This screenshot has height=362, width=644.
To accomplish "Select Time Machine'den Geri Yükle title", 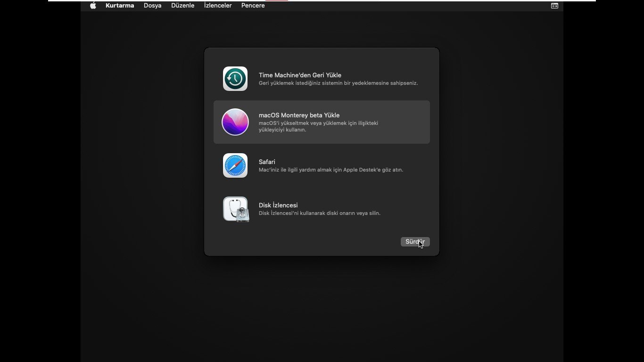I will [x=300, y=75].
